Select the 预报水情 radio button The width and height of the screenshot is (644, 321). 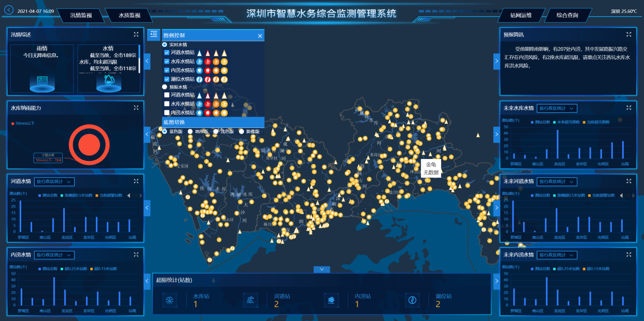click(165, 87)
